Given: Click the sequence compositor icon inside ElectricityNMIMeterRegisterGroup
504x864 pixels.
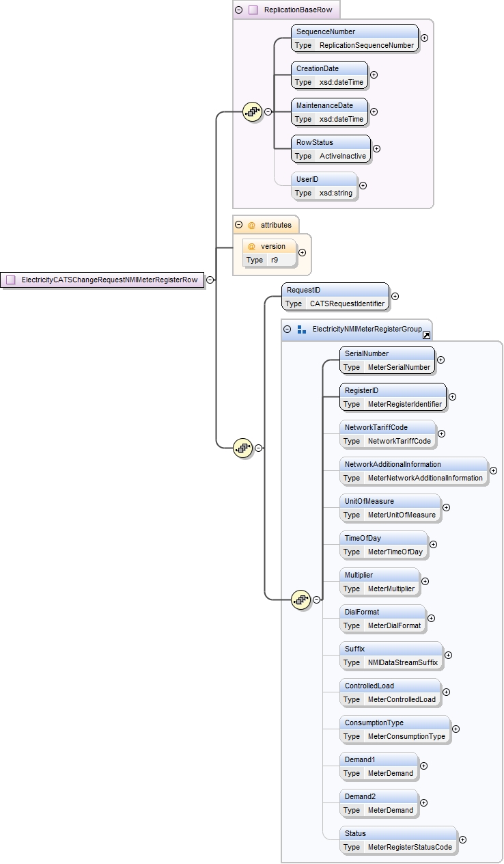Looking at the screenshot, I should click(301, 599).
